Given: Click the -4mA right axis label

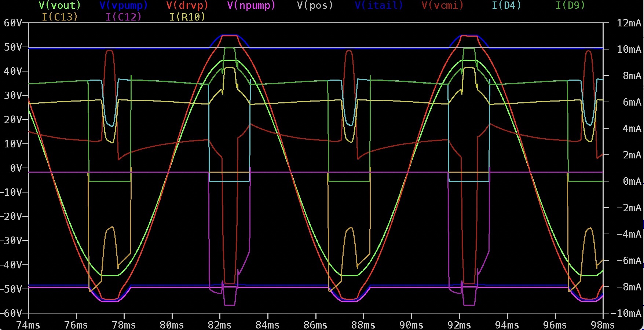Looking at the screenshot, I should 629,234.
